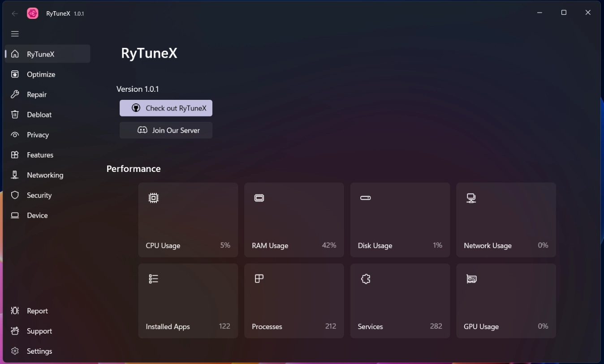The image size is (604, 364).
Task: Open Report from the sidebar
Action: pyautogui.click(x=47, y=311)
